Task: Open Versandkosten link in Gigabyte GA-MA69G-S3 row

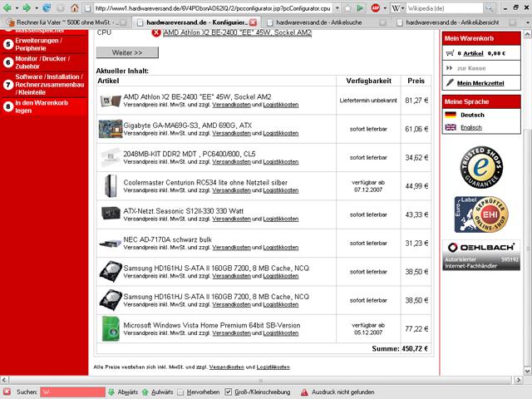Action: pos(231,133)
